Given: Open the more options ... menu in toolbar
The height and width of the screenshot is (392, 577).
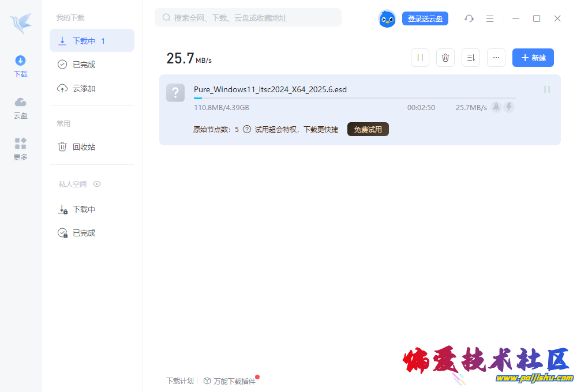Looking at the screenshot, I should click(496, 58).
